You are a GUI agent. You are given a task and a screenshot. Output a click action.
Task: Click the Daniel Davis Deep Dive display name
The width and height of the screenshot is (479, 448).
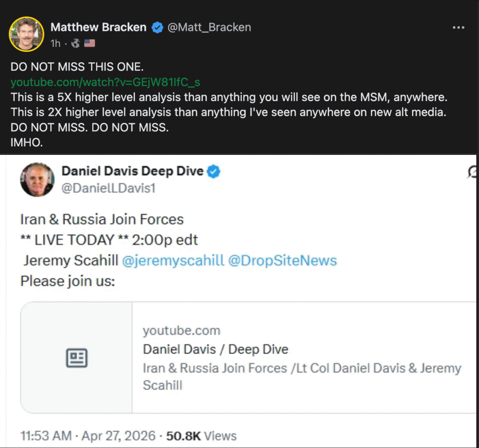coord(132,171)
